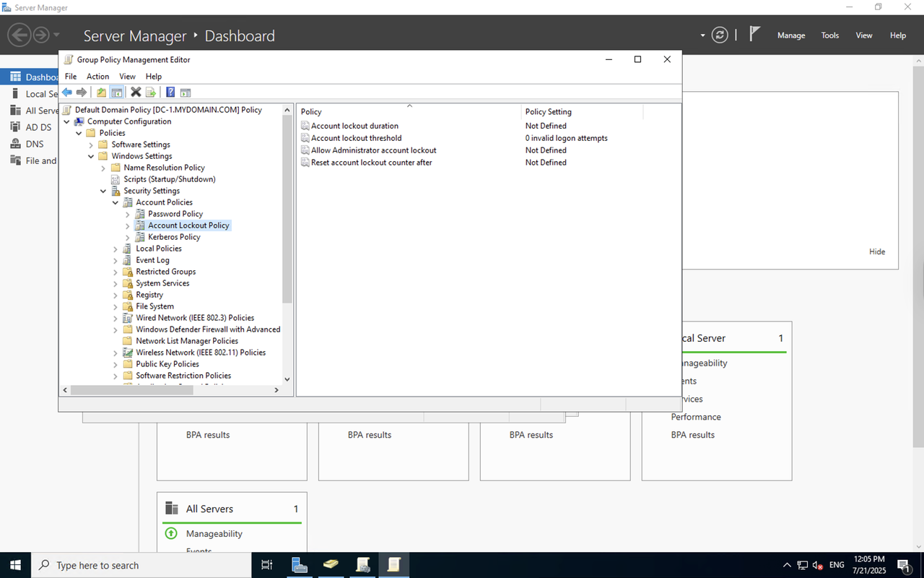Collapse the Policies tree node
The width and height of the screenshot is (924, 578).
tap(79, 133)
